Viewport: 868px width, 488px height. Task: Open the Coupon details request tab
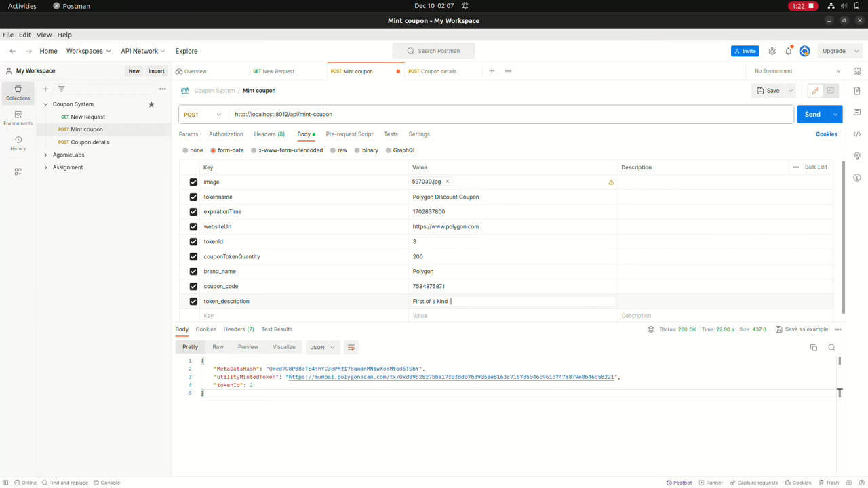coord(439,71)
